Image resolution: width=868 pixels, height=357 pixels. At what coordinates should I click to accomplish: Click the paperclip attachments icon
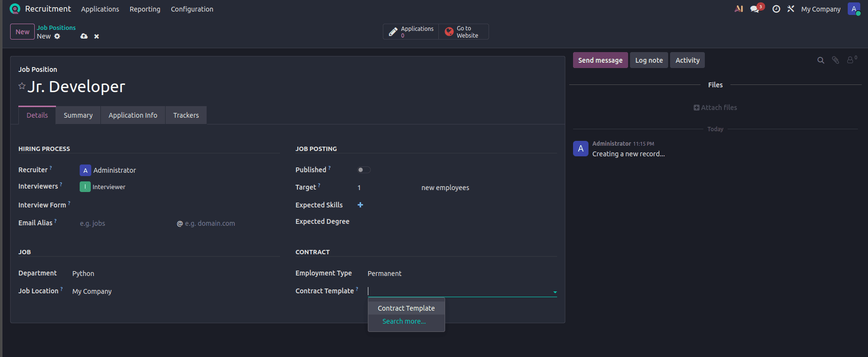coord(836,60)
